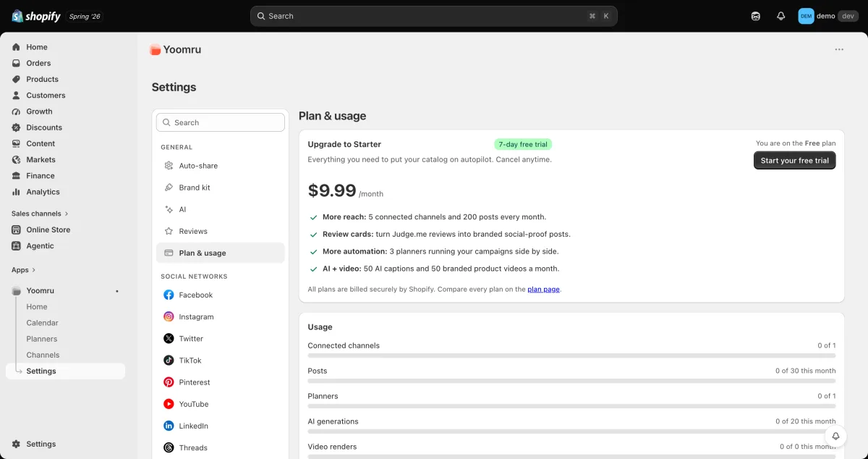Expand the Sales channels section chevron

pyautogui.click(x=67, y=214)
